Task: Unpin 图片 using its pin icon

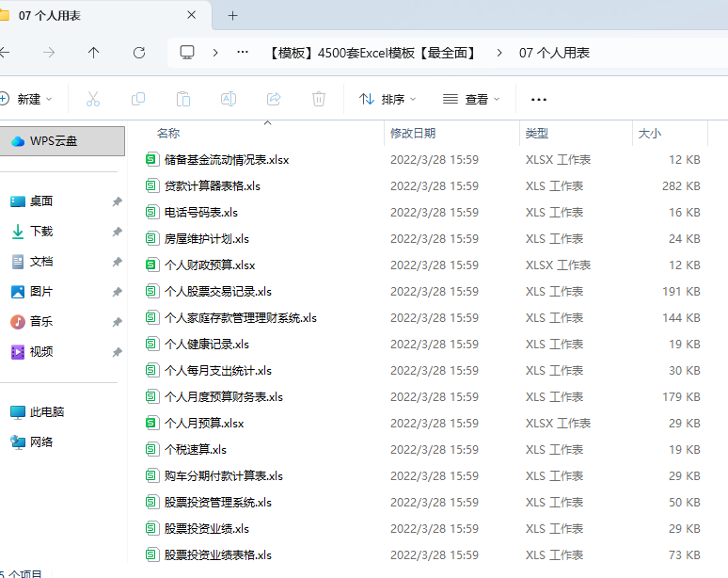Action: click(117, 292)
